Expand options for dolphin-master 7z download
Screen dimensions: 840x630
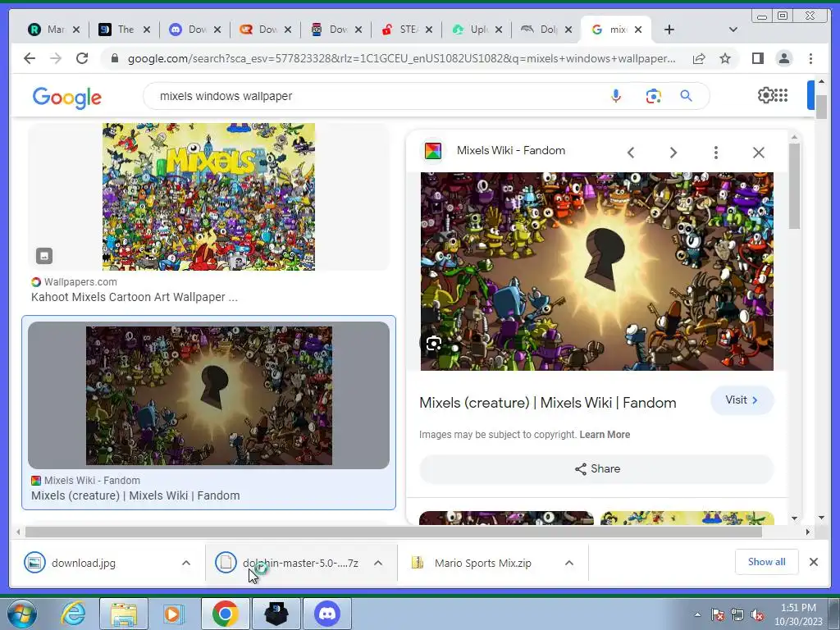pyautogui.click(x=378, y=563)
